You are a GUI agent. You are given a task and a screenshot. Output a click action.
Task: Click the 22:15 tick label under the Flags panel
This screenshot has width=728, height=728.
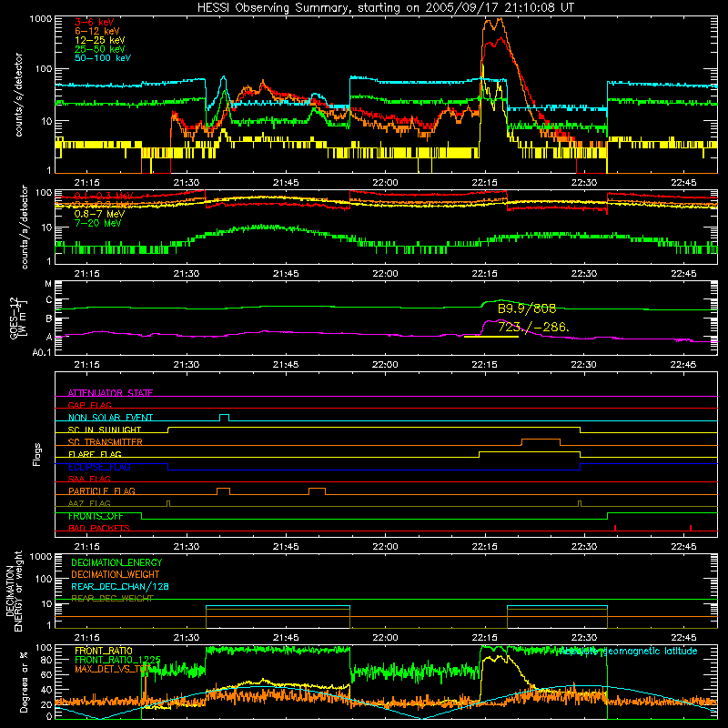pyautogui.click(x=485, y=547)
